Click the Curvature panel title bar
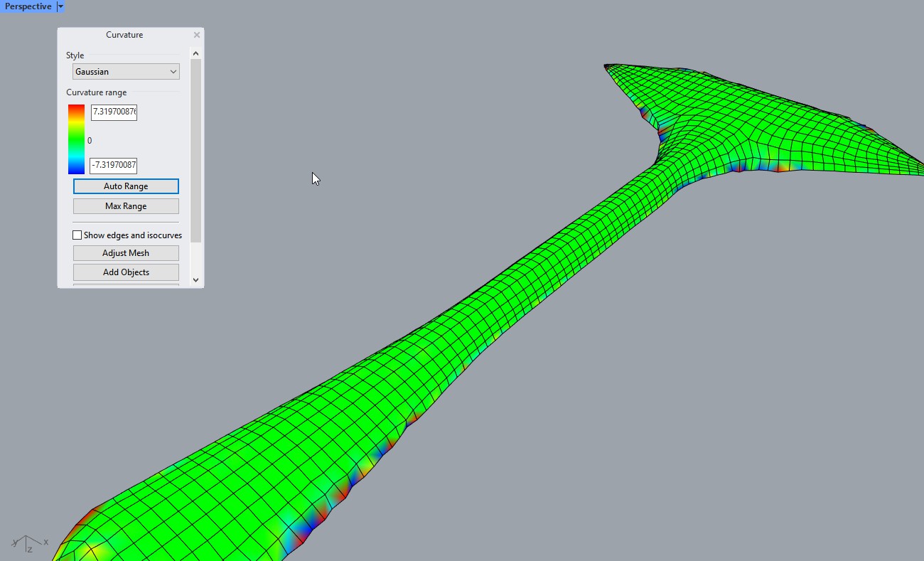 pyautogui.click(x=124, y=35)
